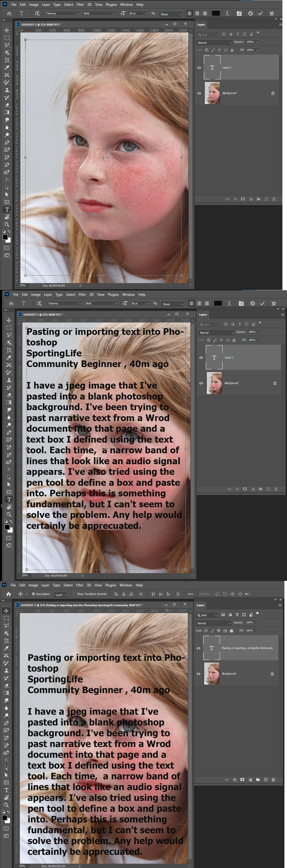Toggle text orientation icon in the middle options bar
Image resolution: width=287 pixels, height=868 pixels.
point(39,303)
